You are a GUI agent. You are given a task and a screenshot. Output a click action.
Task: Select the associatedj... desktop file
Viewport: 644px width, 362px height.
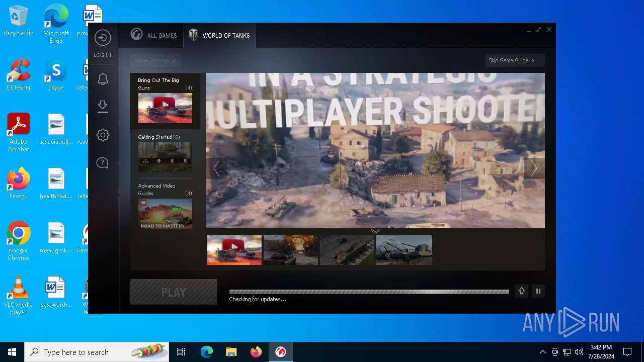[56, 129]
